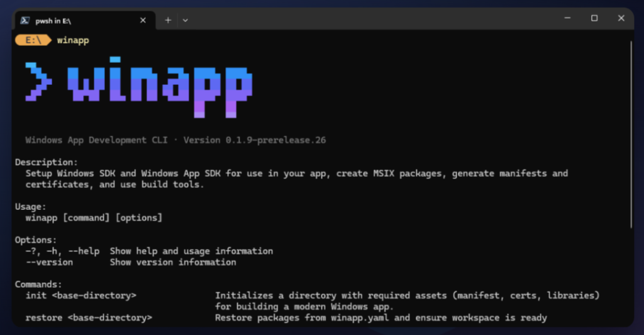
Task: Click the pixelated 'winapp' logo text
Action: point(160,87)
